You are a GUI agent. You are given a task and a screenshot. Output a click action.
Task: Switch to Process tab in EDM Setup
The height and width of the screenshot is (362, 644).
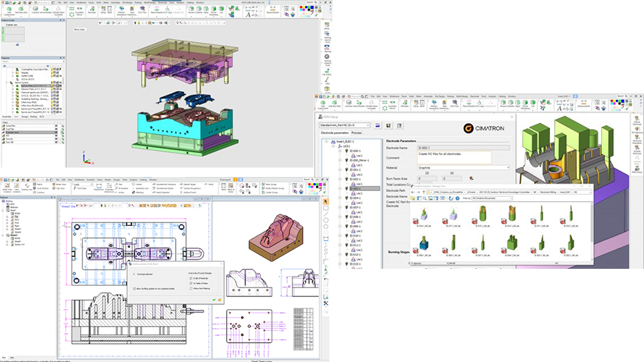356,133
